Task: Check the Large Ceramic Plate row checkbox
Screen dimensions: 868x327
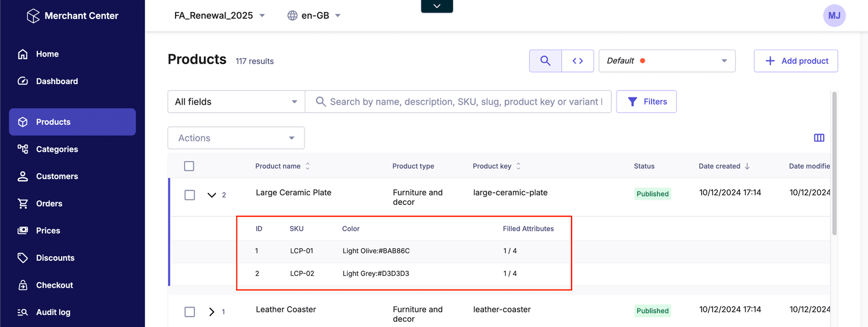Action: point(189,195)
